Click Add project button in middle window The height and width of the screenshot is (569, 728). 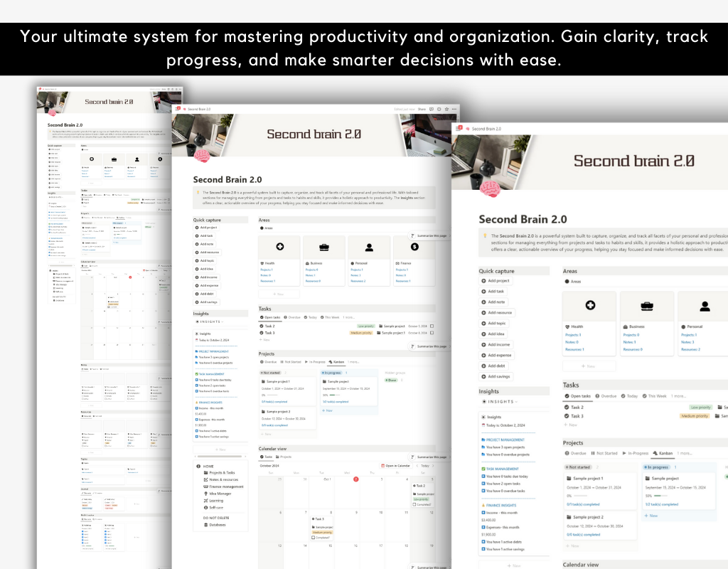pos(206,228)
